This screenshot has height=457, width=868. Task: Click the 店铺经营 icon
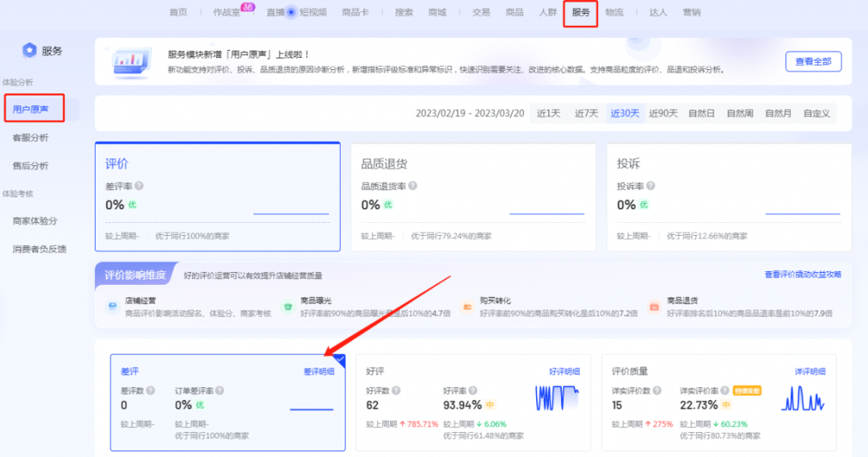tap(113, 307)
